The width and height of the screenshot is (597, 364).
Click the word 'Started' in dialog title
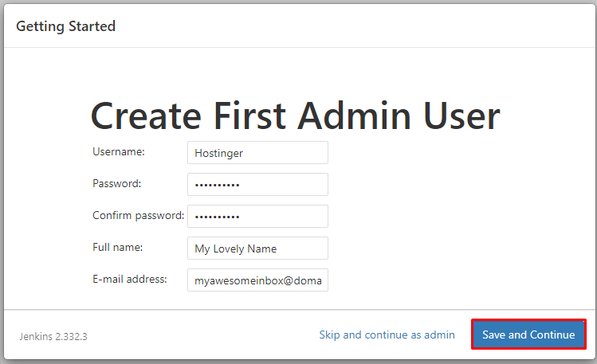pos(93,26)
